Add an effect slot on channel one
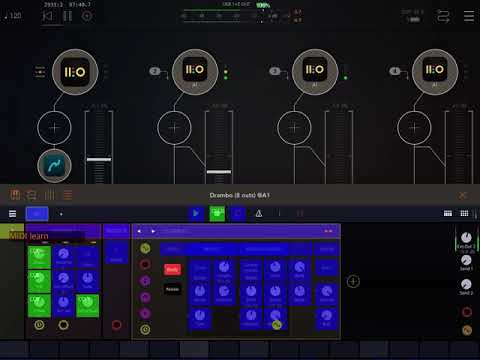The height and width of the screenshot is (360, 480). point(54,128)
